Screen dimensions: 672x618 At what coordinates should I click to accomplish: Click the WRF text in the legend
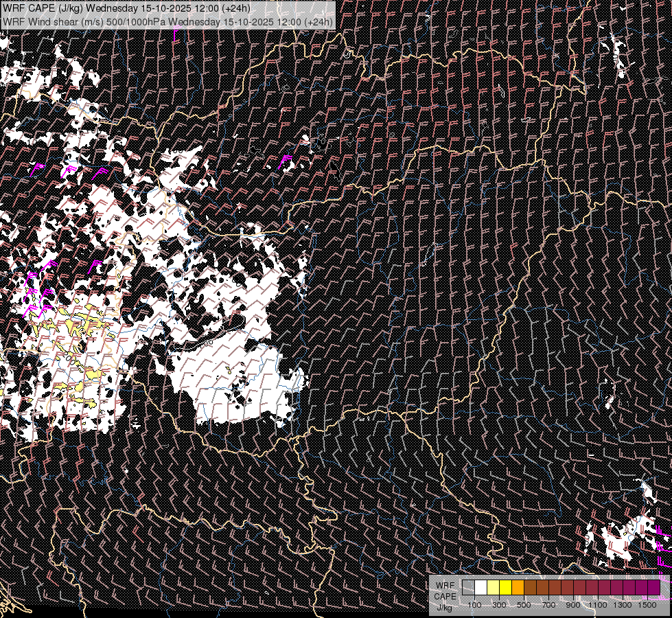click(445, 586)
